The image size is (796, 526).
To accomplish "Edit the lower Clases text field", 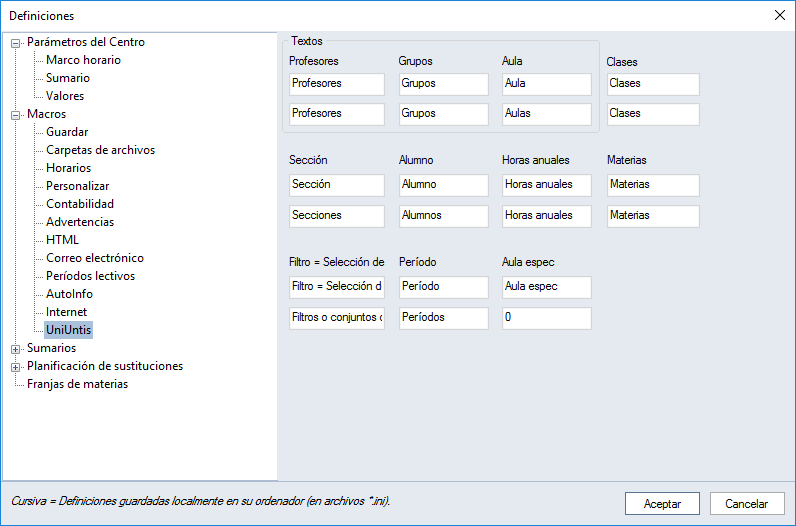I will tap(653, 114).
